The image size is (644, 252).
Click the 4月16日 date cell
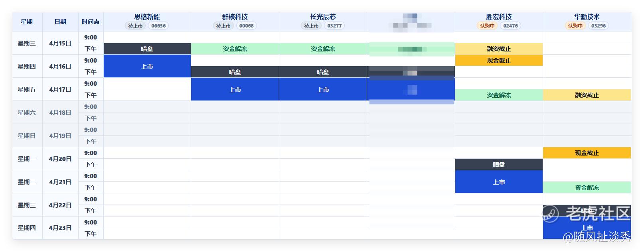(x=60, y=66)
